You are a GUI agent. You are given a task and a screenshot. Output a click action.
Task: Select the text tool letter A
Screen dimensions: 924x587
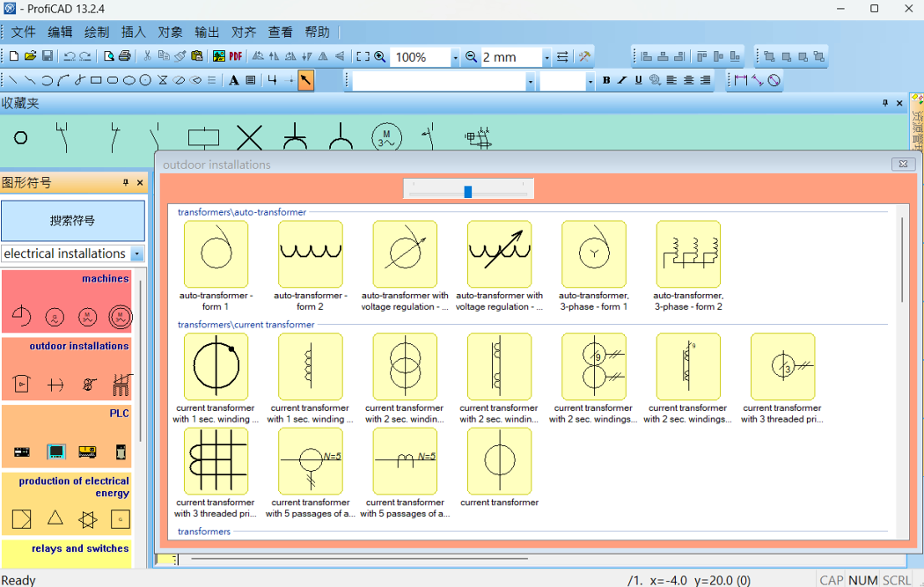234,81
